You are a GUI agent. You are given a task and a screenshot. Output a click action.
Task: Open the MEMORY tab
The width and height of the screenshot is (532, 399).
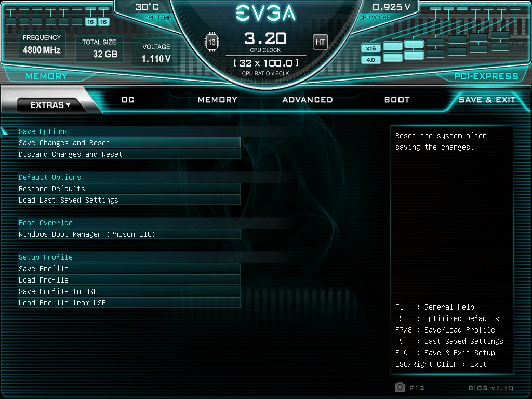pos(218,100)
